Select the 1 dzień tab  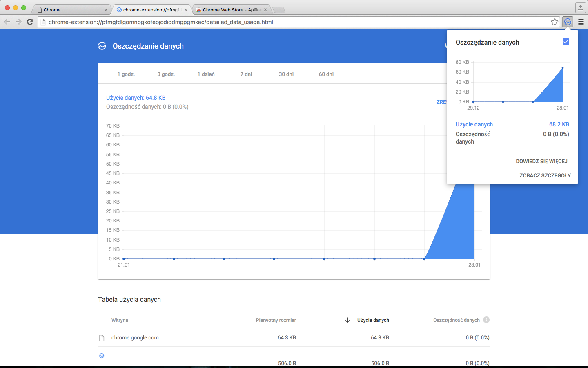[x=206, y=74]
